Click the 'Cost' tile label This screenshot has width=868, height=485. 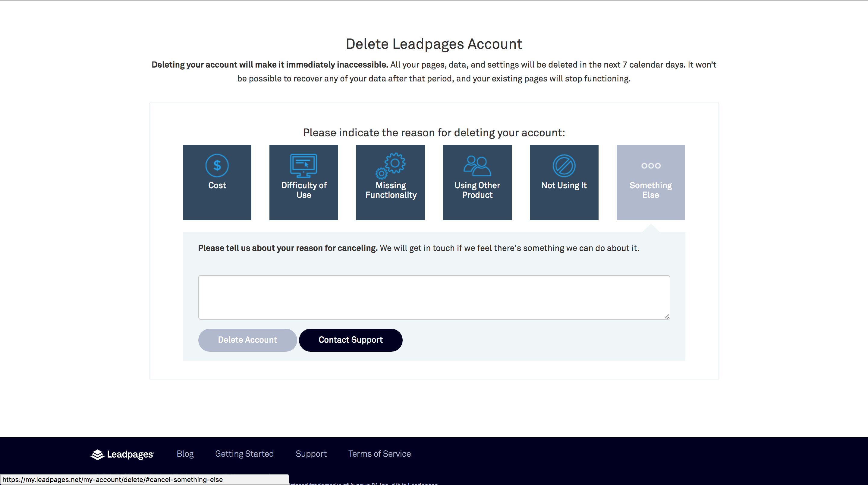click(217, 185)
